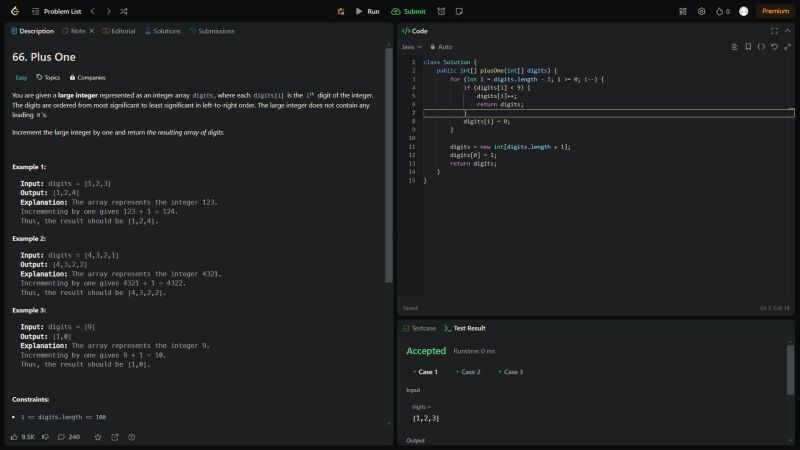This screenshot has height=450, width=800.
Task: Click the streak flame counter
Action: click(x=722, y=11)
